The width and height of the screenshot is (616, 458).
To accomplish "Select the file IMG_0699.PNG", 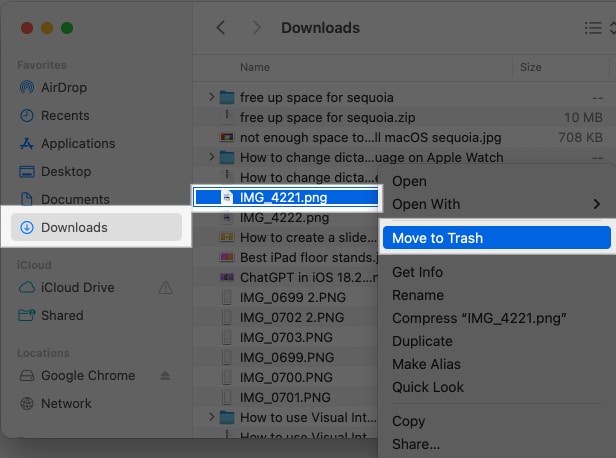I will coord(287,357).
